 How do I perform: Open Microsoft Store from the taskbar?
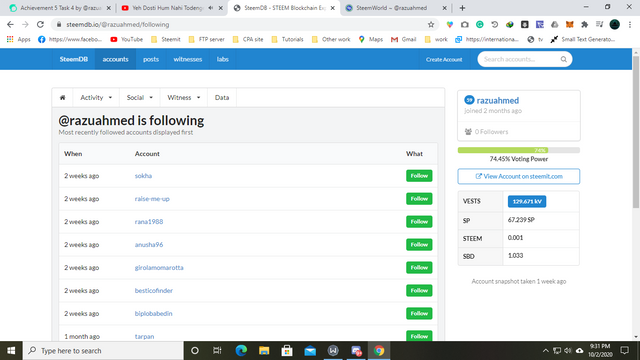(x=287, y=351)
